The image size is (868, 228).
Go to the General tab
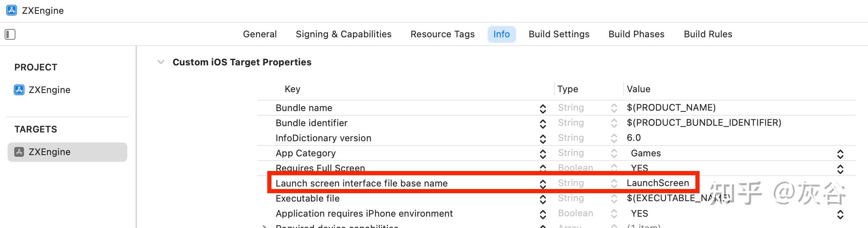point(260,34)
